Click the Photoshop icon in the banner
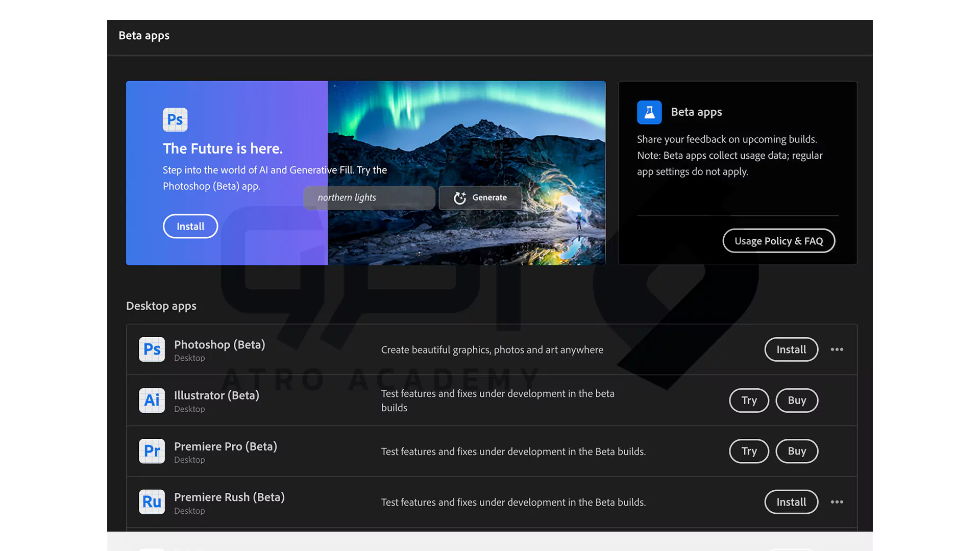The width and height of the screenshot is (980, 551). coord(175,120)
